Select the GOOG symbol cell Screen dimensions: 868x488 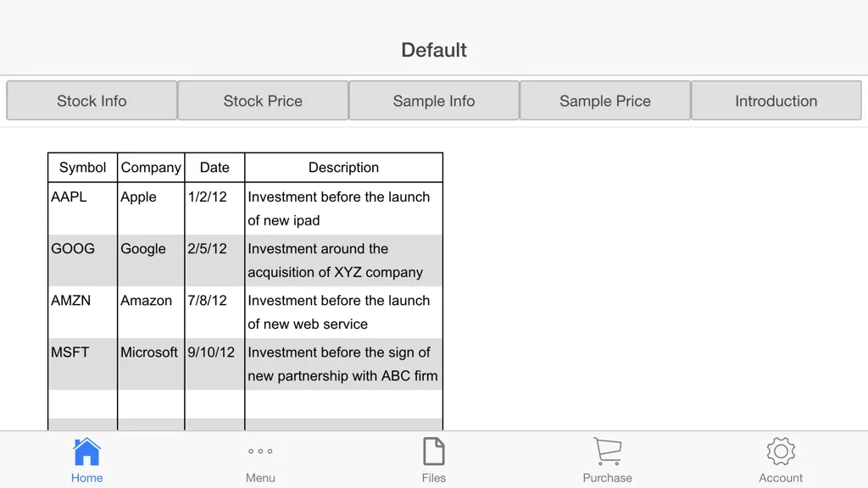(82, 261)
